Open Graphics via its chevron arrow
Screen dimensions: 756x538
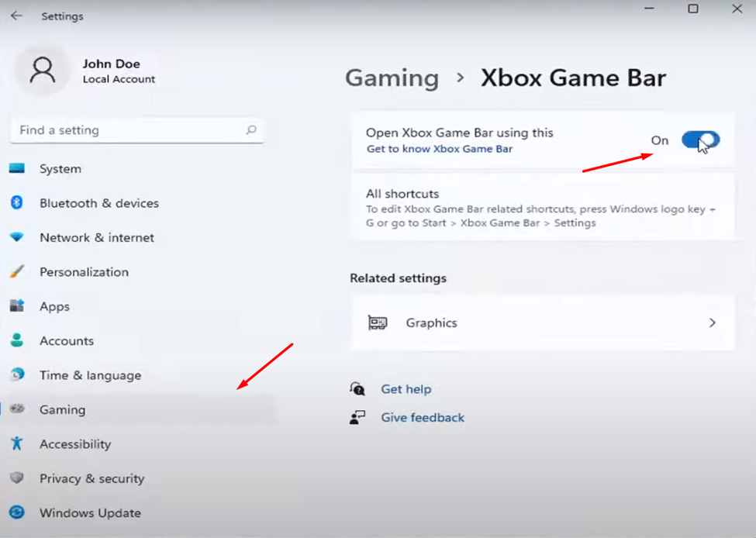pyautogui.click(x=712, y=322)
